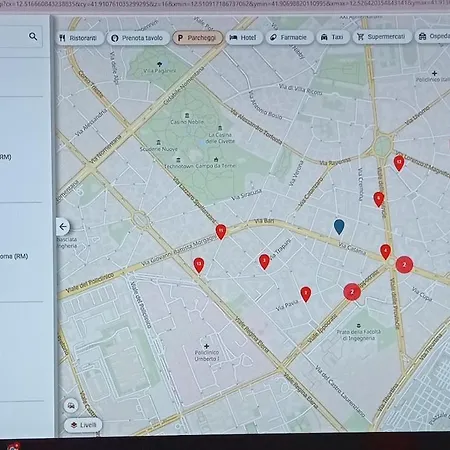Click the Via delle Alpi street label
Viewport: 450px width, 450px height.
tap(114, 68)
